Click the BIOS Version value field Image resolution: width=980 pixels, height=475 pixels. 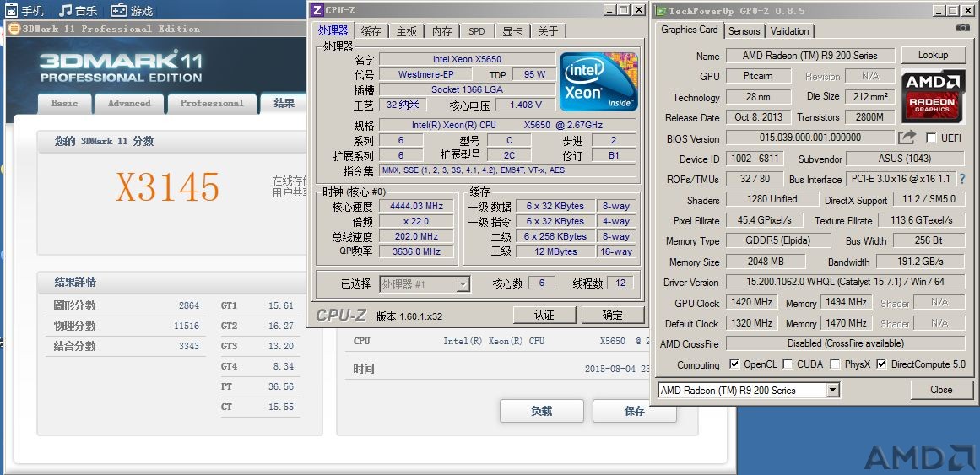pos(810,138)
